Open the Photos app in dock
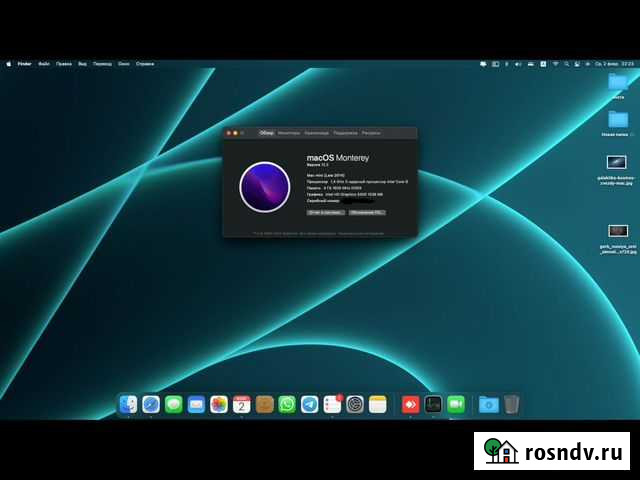 (219, 404)
